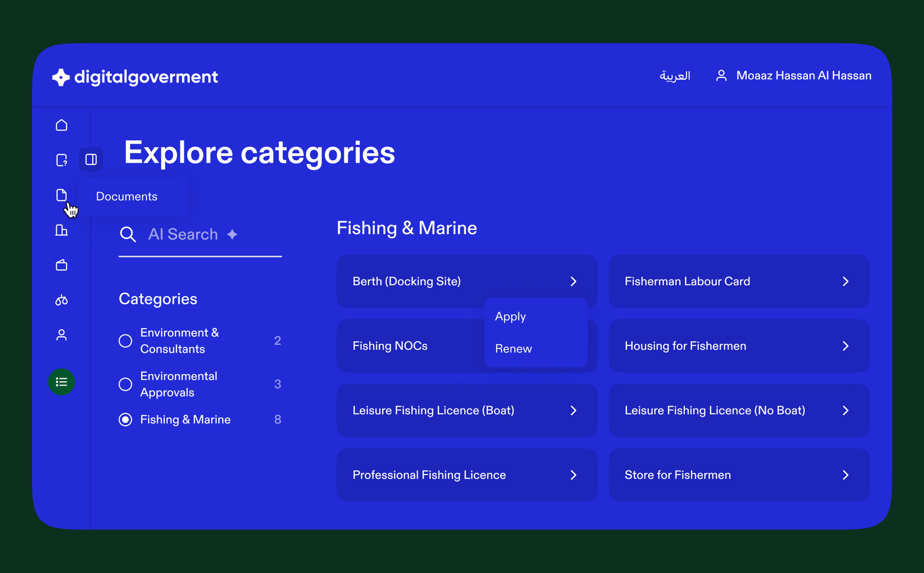Click the Environment & Consultants count 2
Viewport: 924px width, 573px height.
pyautogui.click(x=278, y=341)
